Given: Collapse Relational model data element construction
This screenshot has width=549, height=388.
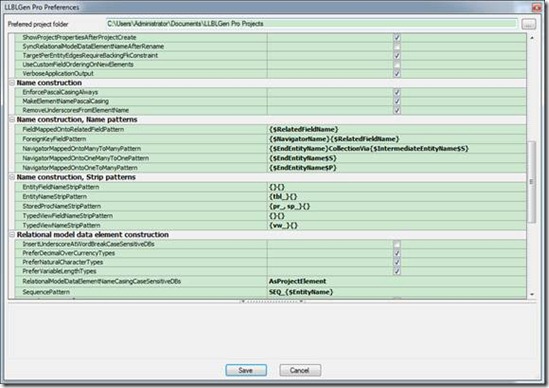Looking at the screenshot, I should coord(12,235).
